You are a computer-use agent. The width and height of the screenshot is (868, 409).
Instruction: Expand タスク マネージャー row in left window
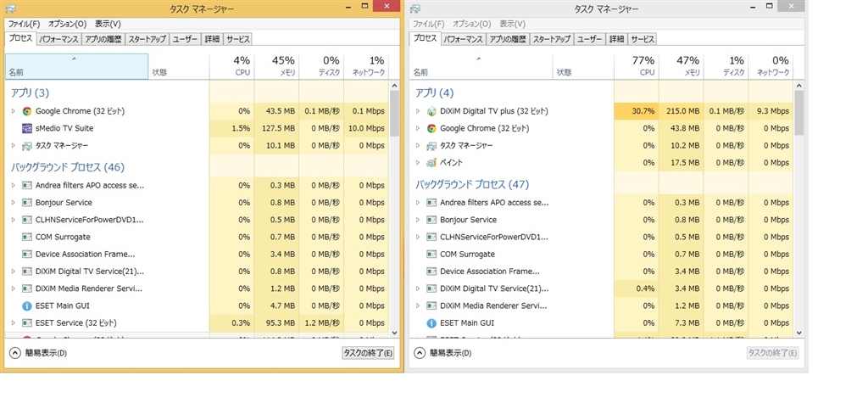pos(14,145)
